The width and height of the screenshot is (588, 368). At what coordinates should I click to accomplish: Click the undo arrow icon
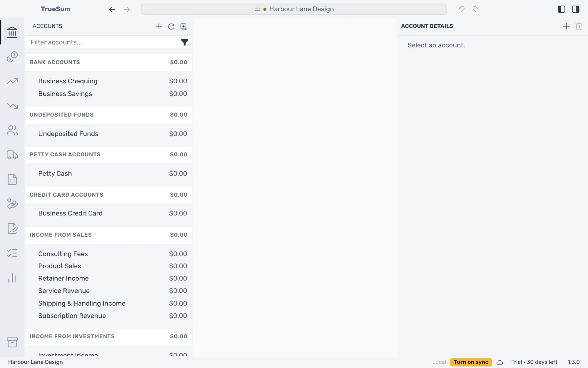click(x=462, y=9)
